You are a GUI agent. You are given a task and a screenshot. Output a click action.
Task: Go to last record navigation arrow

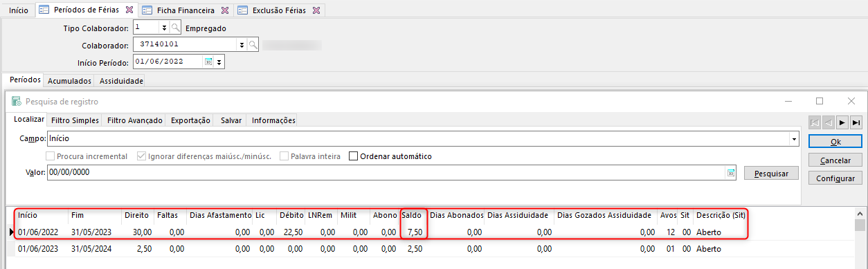pyautogui.click(x=856, y=122)
